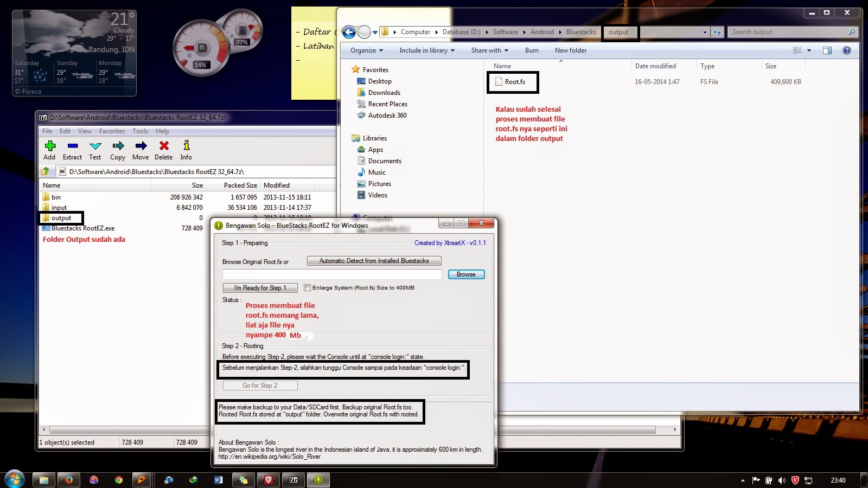Click the Explorer forward arrow button
The image size is (868, 488).
[364, 32]
